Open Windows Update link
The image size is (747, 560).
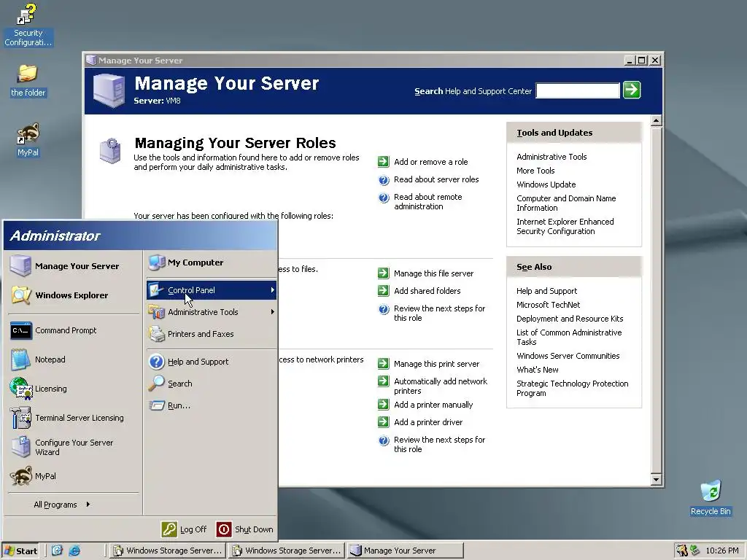(x=546, y=184)
